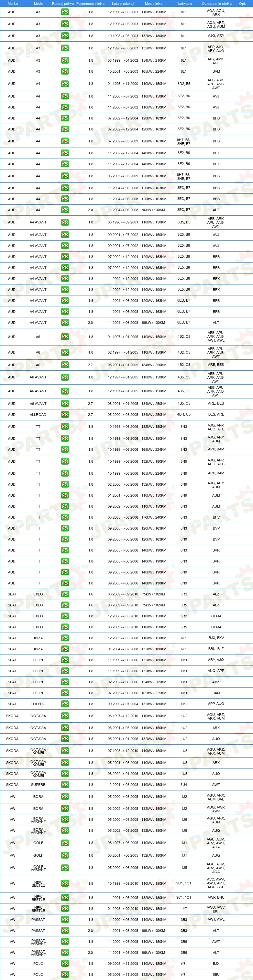
Task: Click engine code cell 'BES, ARE'
Action: pos(216,415)
